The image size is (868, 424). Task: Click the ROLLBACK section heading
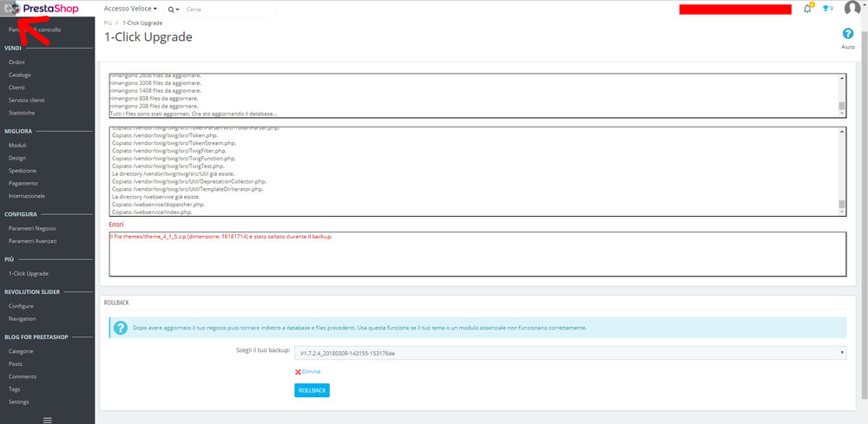tap(117, 303)
